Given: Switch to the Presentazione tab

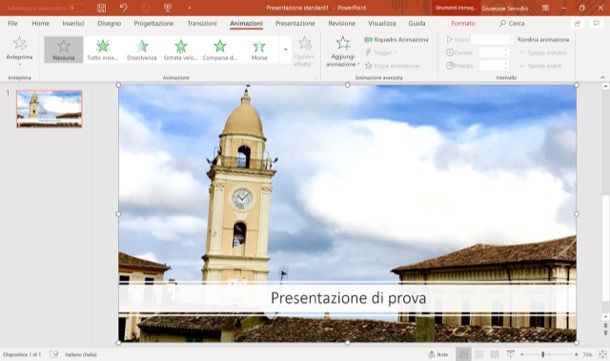Looking at the screenshot, I should [295, 23].
